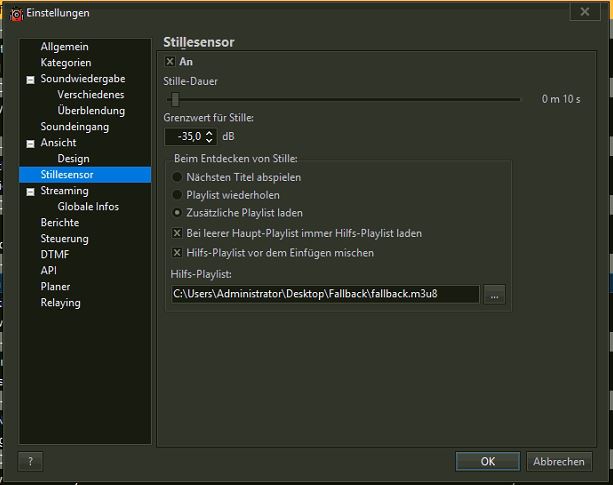Increase Grenzwert für Stille with up arrow
Image resolution: width=613 pixels, height=485 pixels.
coord(210,133)
